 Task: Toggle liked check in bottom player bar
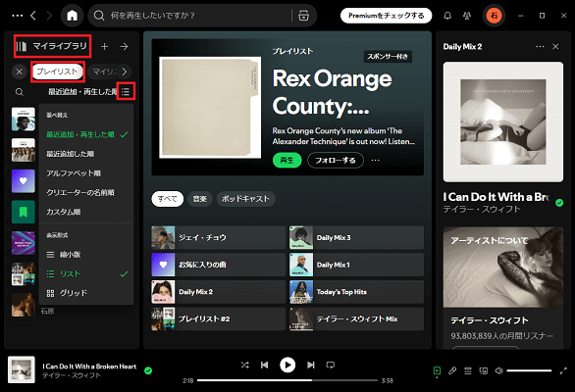[148, 370]
